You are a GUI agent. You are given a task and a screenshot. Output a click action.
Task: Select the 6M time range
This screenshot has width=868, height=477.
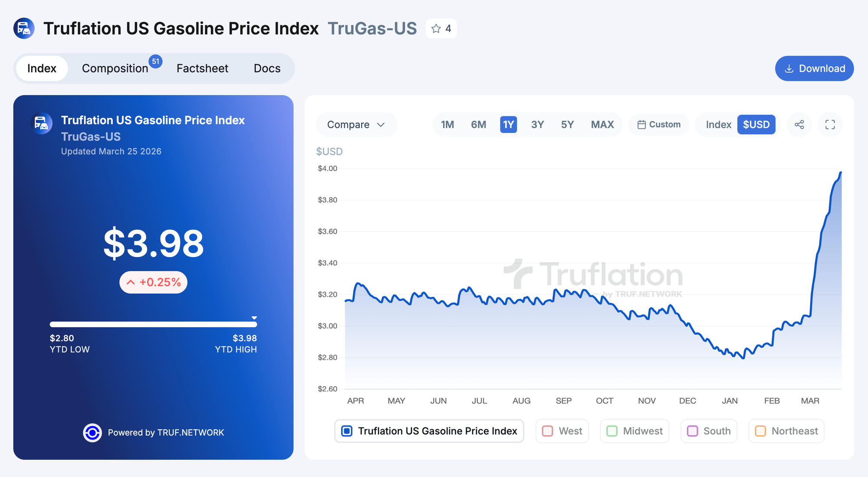478,125
